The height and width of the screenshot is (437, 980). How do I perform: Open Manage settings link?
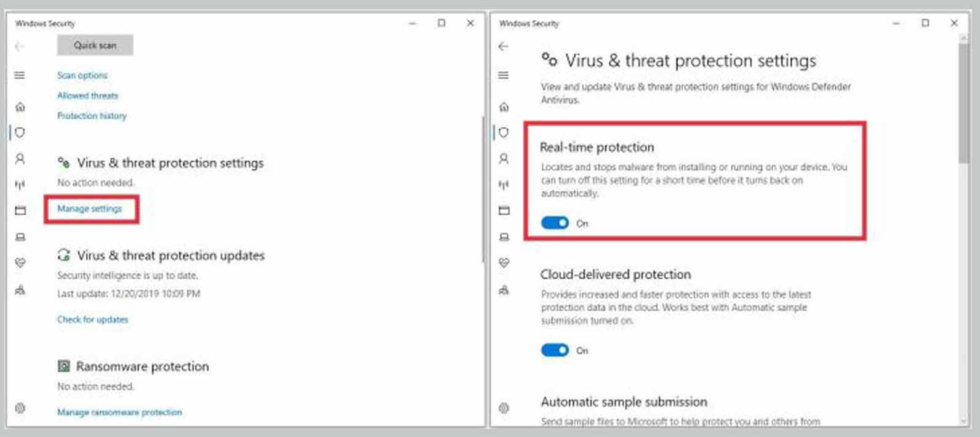[90, 209]
